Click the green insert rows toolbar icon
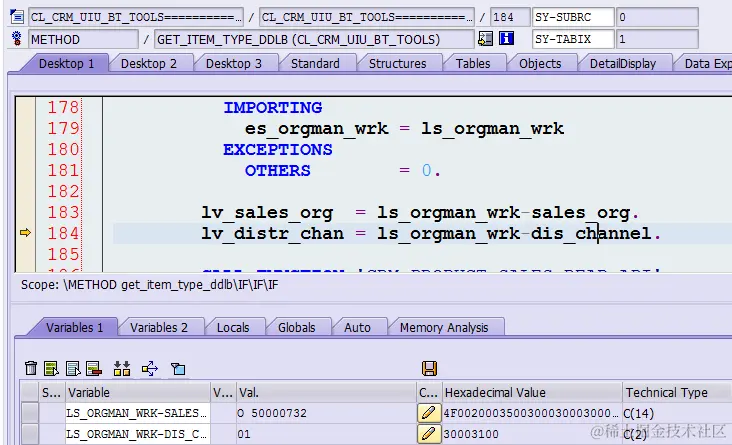732x445 pixels. coord(51,368)
